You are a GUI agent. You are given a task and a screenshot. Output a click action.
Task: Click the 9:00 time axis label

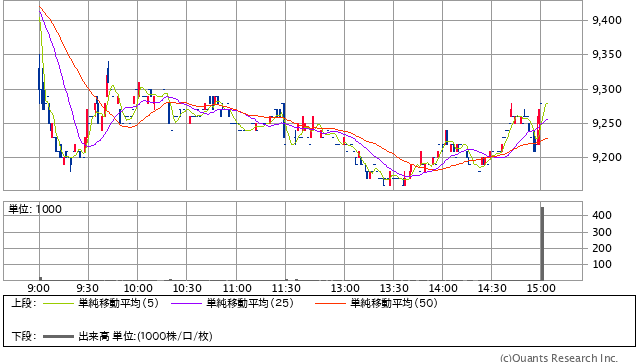[x=39, y=288]
